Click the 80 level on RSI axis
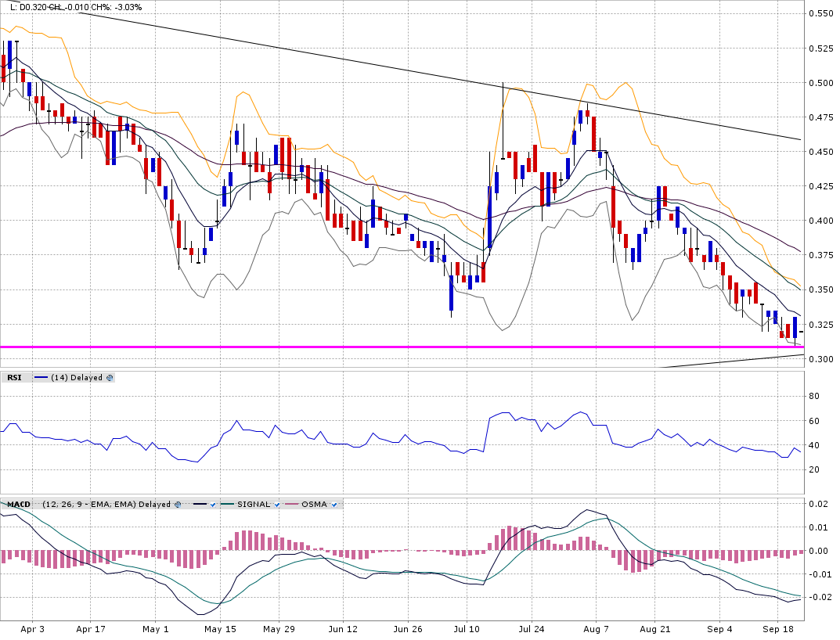840x640 pixels. click(813, 397)
